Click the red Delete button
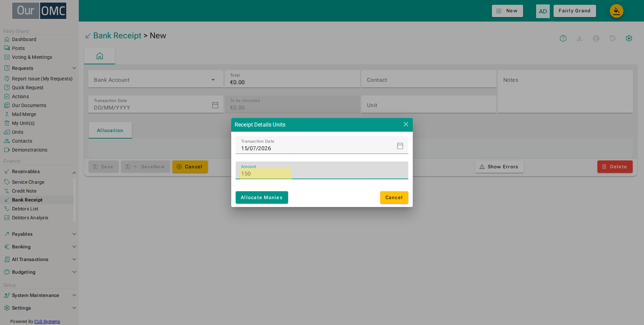This screenshot has height=325, width=644. click(x=615, y=167)
